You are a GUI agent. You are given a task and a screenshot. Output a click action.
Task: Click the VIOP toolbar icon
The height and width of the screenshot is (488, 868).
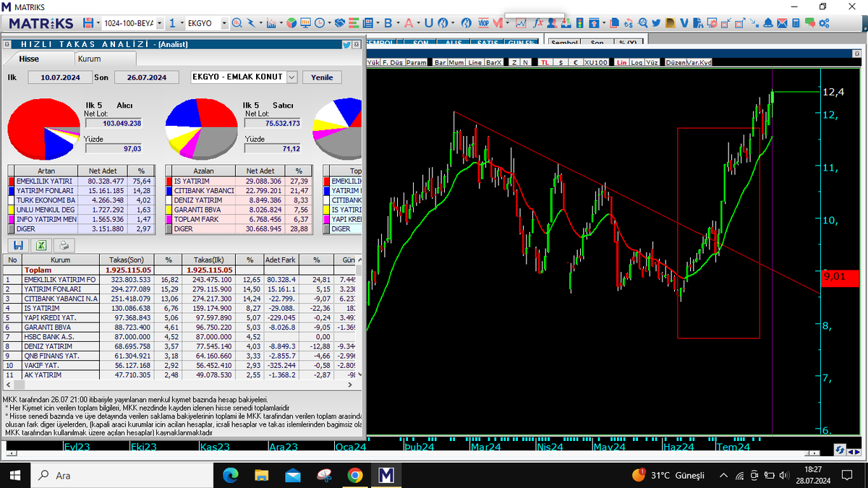click(x=482, y=23)
